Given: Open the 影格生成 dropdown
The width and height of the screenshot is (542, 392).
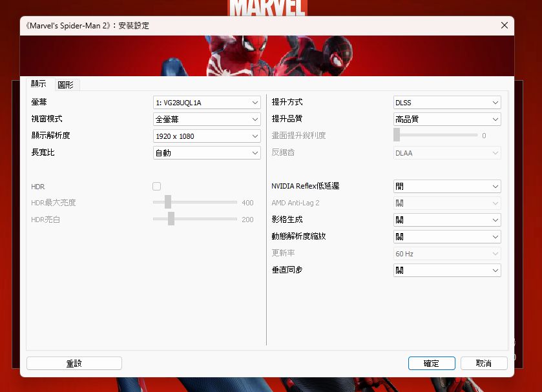Looking at the screenshot, I should 447,220.
